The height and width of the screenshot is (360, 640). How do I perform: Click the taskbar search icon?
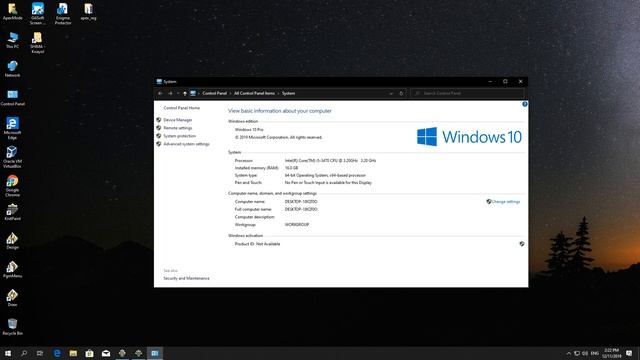24,353
